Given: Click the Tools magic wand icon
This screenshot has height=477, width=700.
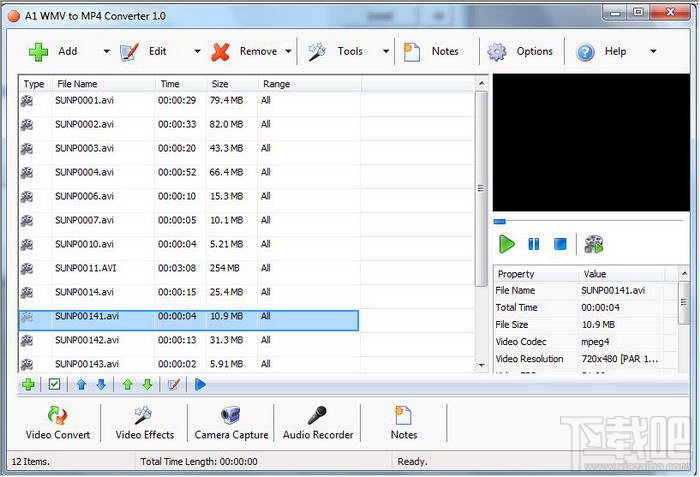Looking at the screenshot, I should tap(317, 52).
